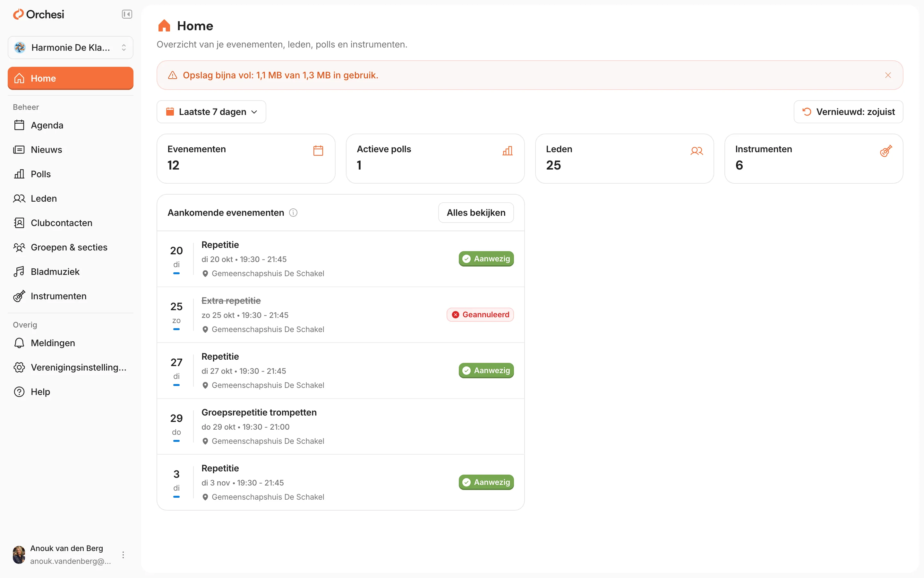Click the info icon next to Aankomende evenementen
Viewport: 924px width, 578px height.
[293, 213]
